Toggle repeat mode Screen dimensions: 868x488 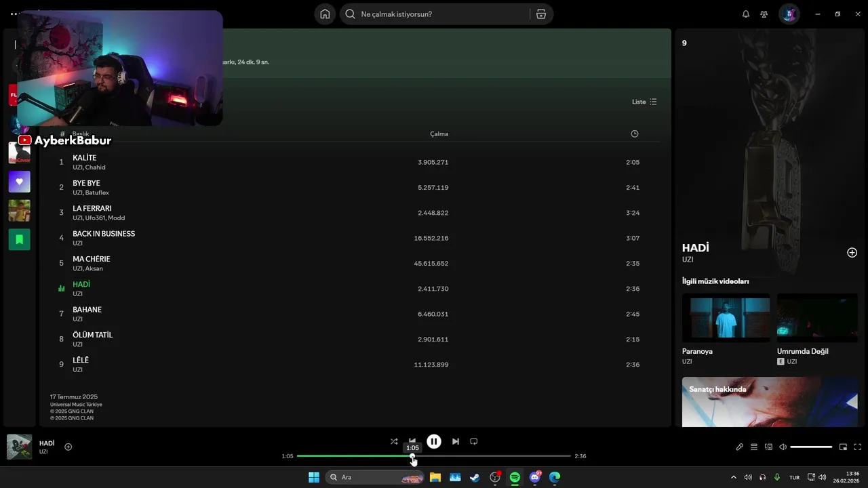tap(474, 441)
